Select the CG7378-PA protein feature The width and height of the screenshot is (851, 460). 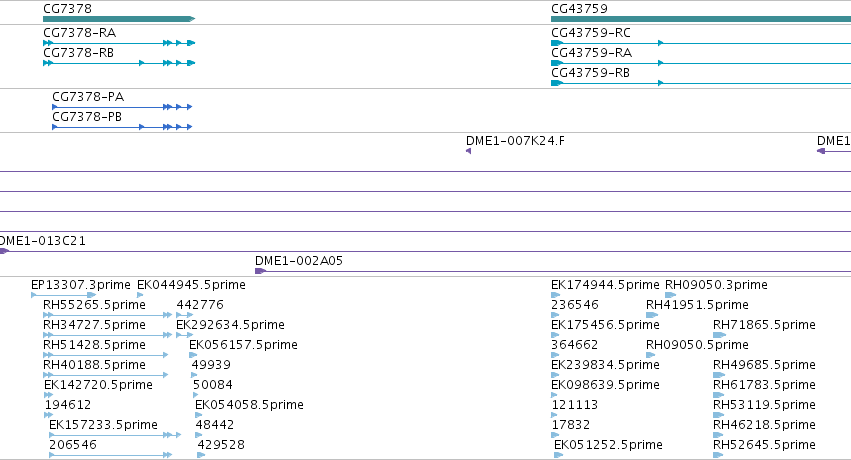coord(122,107)
